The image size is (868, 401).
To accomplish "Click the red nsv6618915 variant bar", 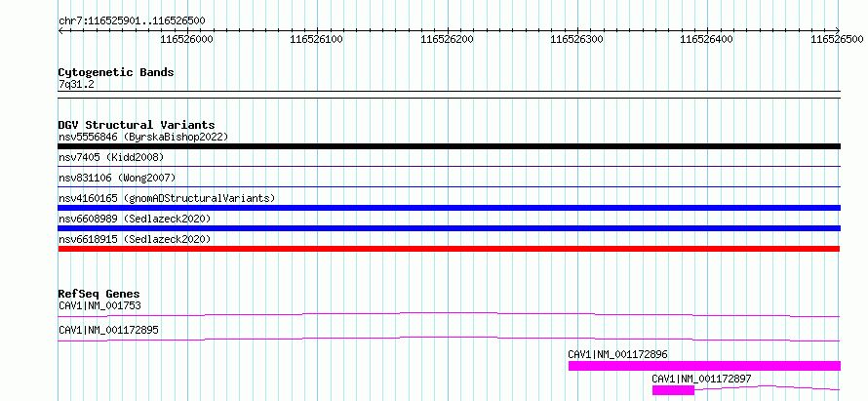I will [x=449, y=249].
